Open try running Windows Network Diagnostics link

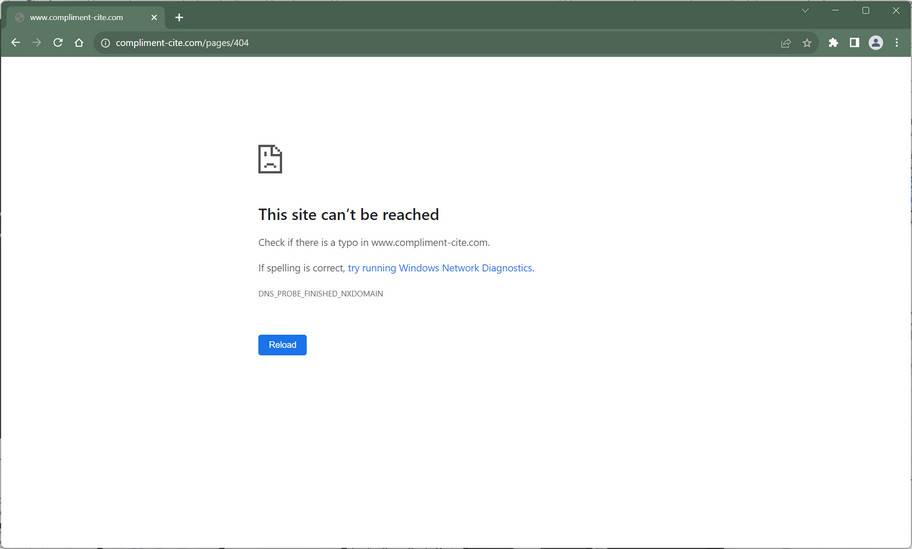point(441,268)
